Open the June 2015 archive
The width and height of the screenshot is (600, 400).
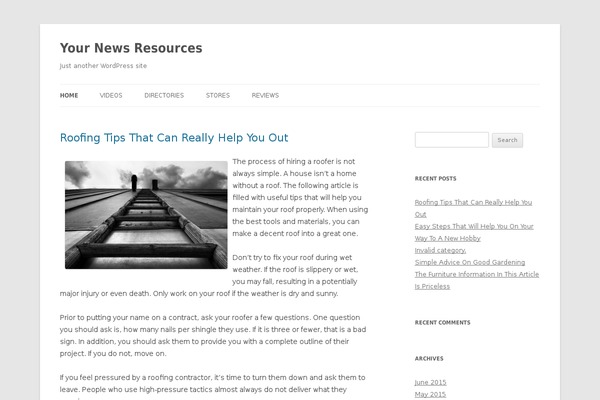point(430,382)
